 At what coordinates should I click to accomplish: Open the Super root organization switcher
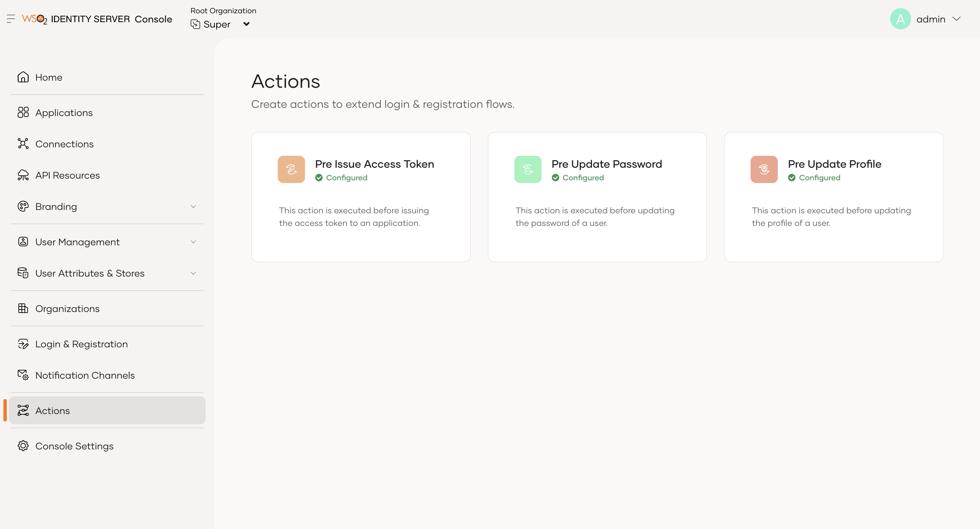pos(221,23)
